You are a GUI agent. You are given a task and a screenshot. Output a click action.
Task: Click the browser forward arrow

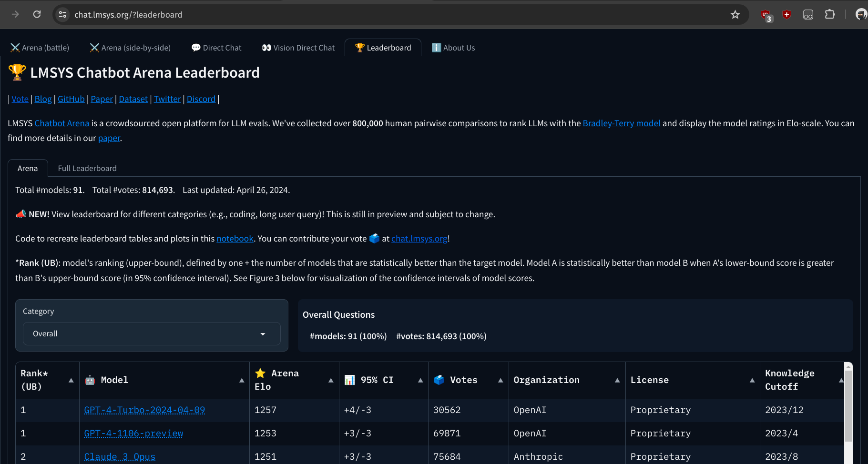pos(15,14)
